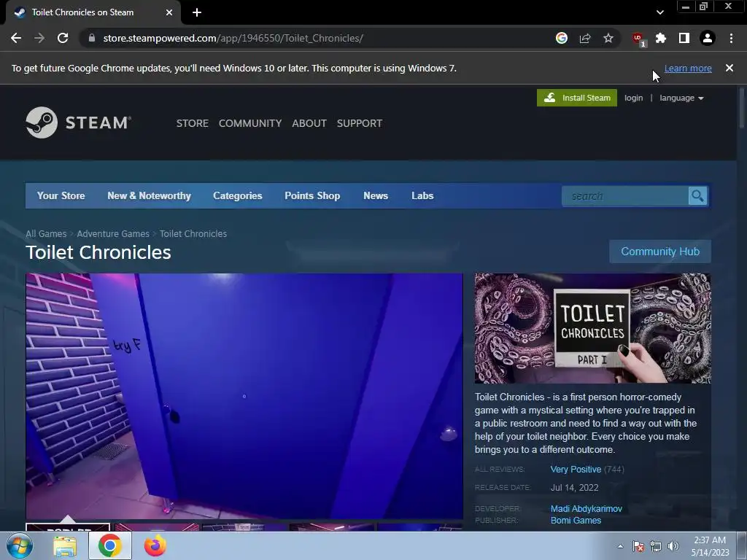Dismiss the Chrome update notification bar
This screenshot has height=560, width=747.
pos(729,68)
